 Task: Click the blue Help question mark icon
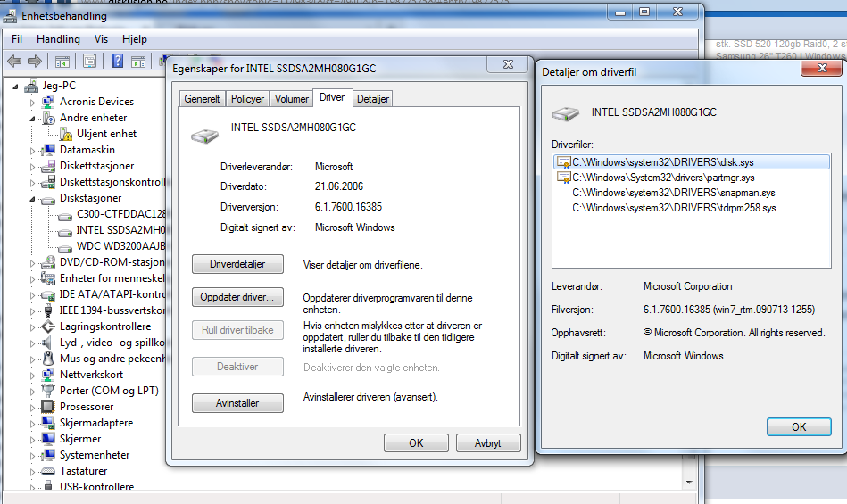pos(117,61)
